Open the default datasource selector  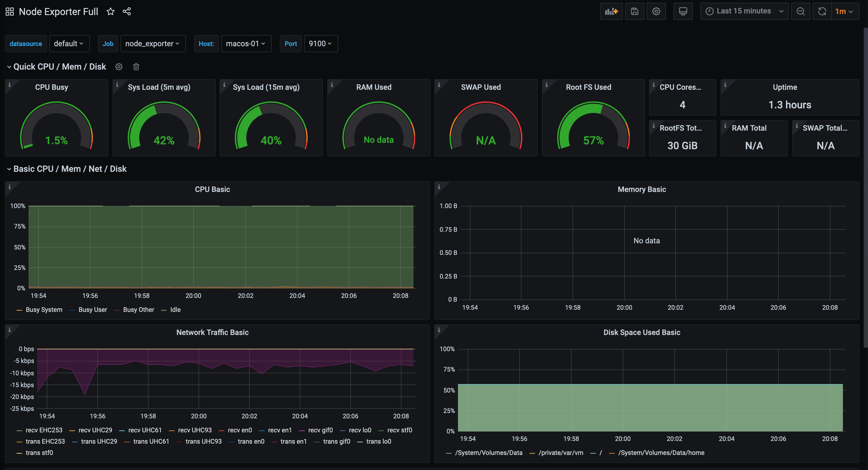click(x=69, y=44)
